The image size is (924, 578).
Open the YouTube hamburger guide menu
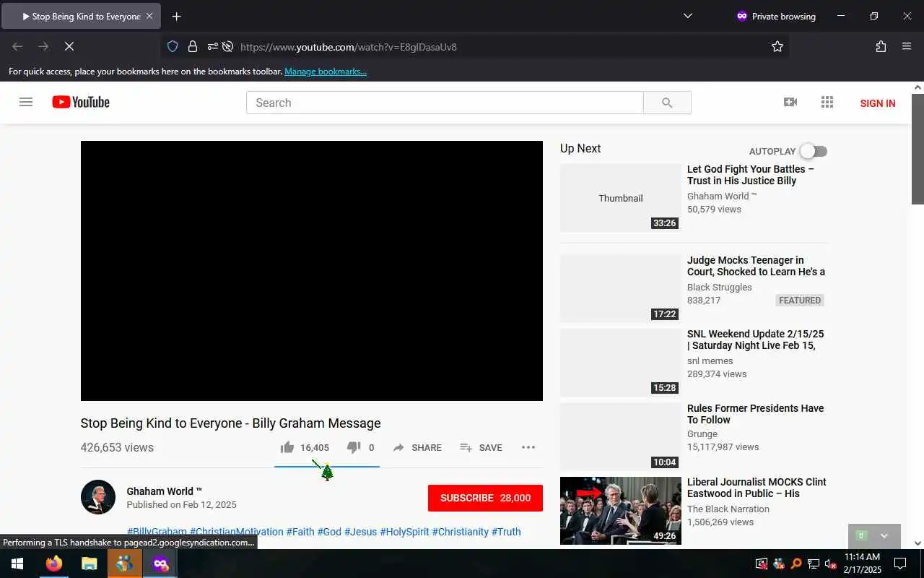point(26,103)
